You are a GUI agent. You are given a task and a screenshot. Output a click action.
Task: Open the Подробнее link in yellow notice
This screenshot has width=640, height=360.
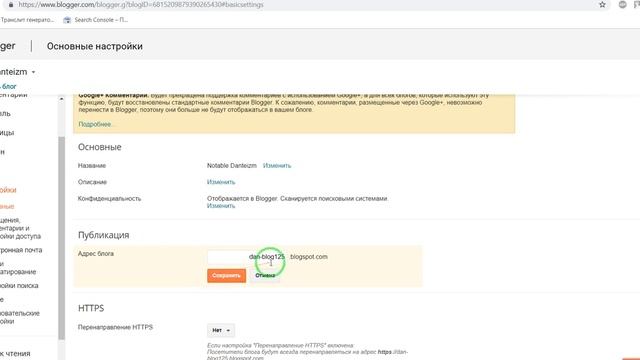point(95,124)
